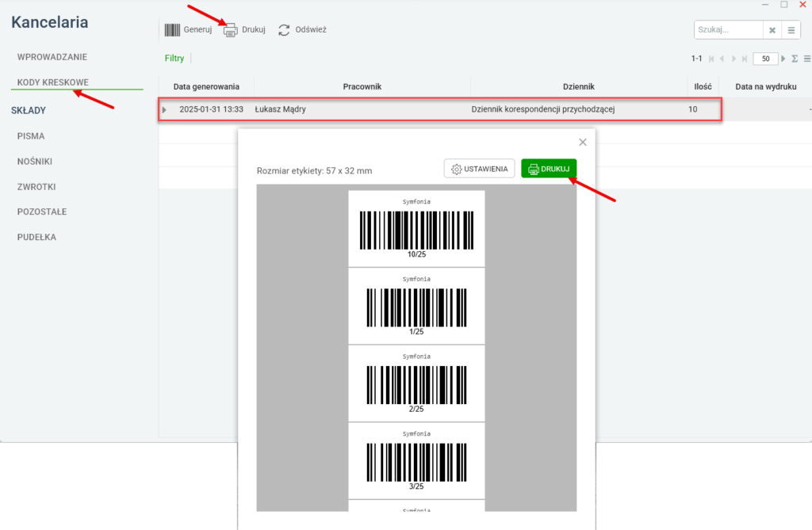This screenshot has width=812, height=530.
Task: Open the PISMA section under Składy
Action: tap(31, 136)
